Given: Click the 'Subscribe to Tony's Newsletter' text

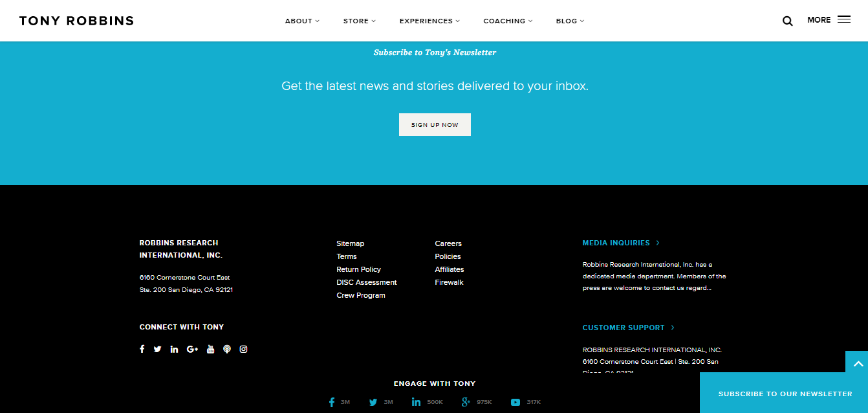Looking at the screenshot, I should click(x=435, y=52).
